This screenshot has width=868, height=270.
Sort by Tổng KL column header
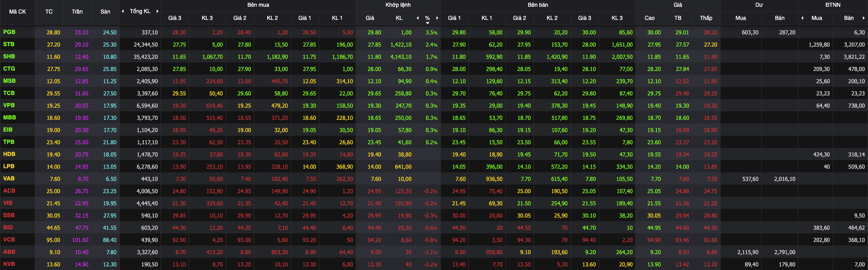(140, 11)
